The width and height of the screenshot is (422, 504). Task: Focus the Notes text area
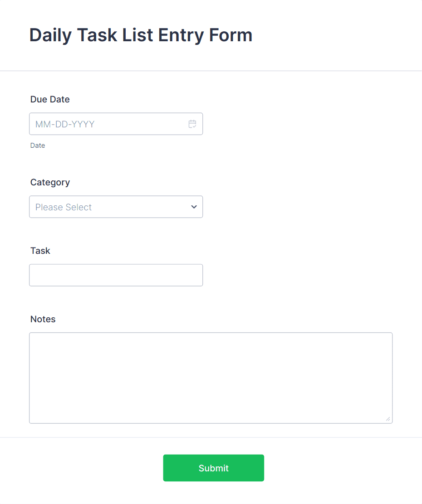[211, 376]
